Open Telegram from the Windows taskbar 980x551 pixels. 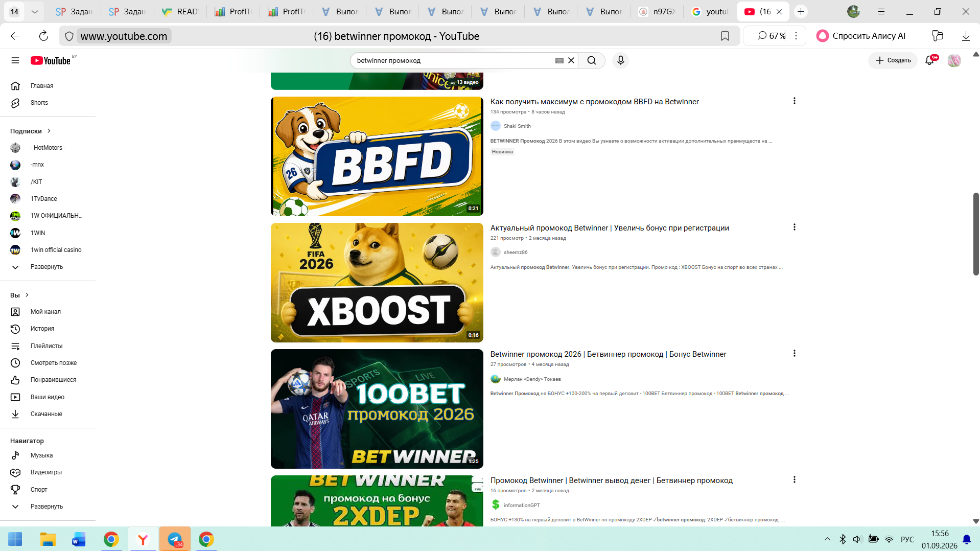pyautogui.click(x=175, y=539)
